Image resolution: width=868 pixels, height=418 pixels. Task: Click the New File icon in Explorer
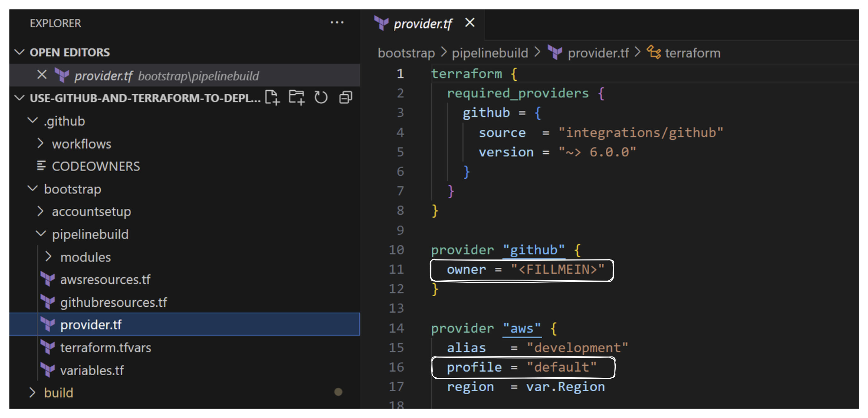[x=273, y=97]
